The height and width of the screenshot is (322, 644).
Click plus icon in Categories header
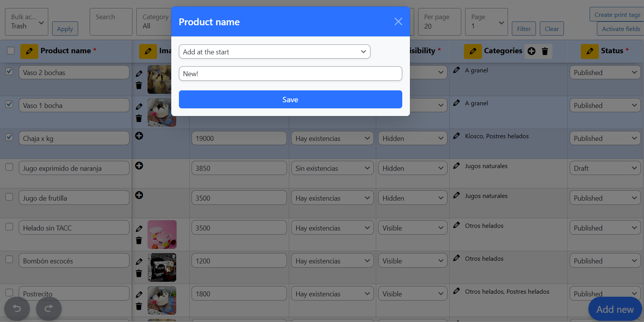pyautogui.click(x=531, y=51)
